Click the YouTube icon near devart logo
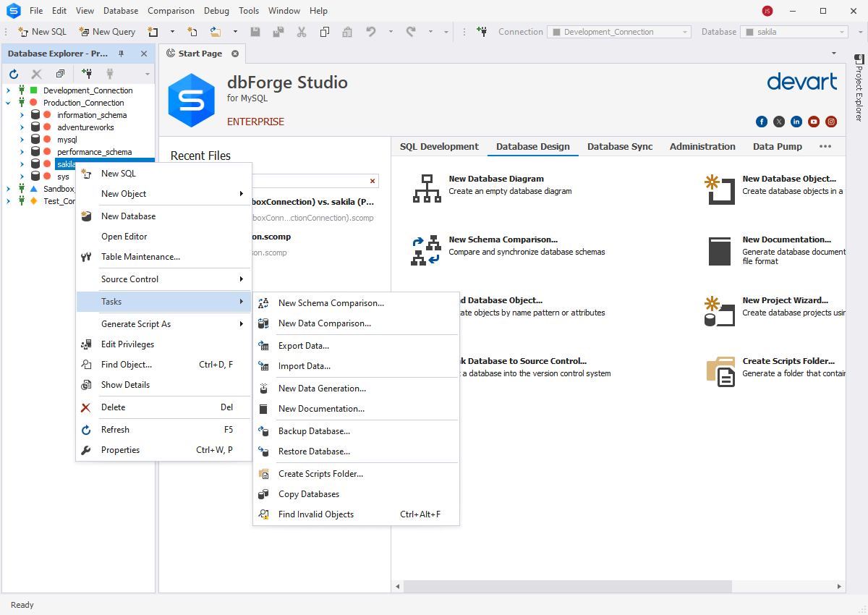Viewport: 868px width, 615px height. (x=814, y=122)
